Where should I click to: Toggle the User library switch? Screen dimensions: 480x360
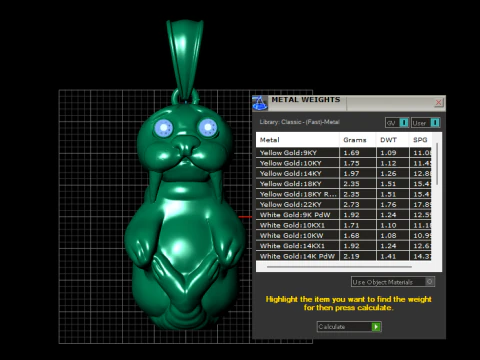pyautogui.click(x=426, y=123)
